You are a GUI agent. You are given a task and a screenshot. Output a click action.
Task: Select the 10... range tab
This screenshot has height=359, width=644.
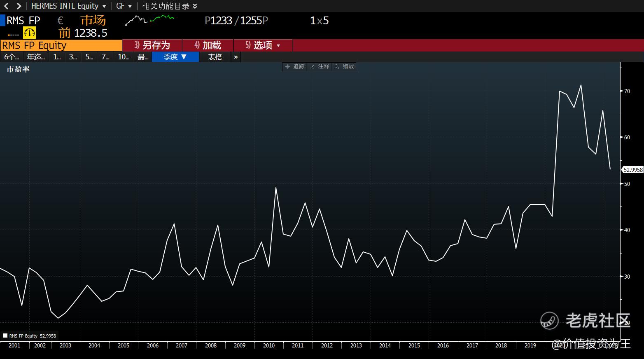tap(124, 57)
